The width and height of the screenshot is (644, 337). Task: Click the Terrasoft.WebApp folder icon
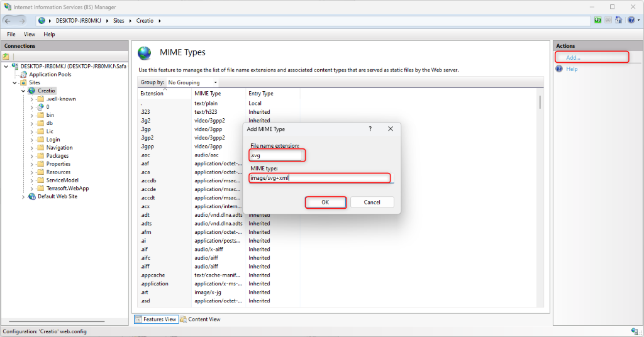pos(40,189)
